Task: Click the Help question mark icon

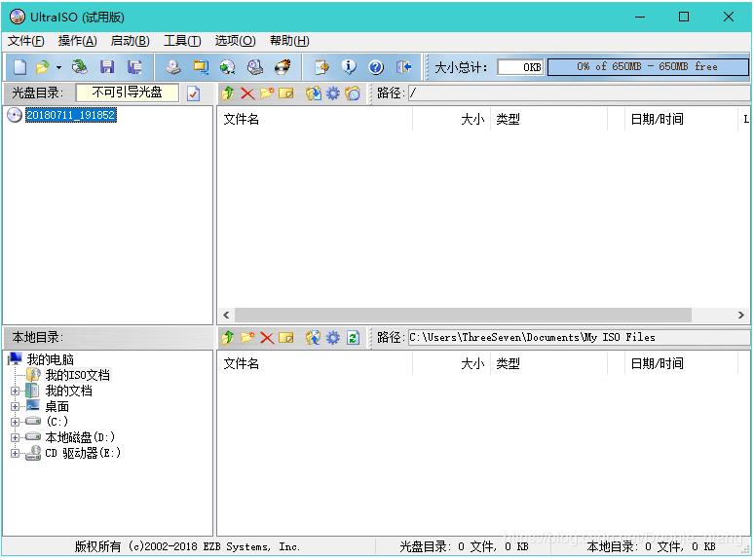Action: pyautogui.click(x=376, y=67)
